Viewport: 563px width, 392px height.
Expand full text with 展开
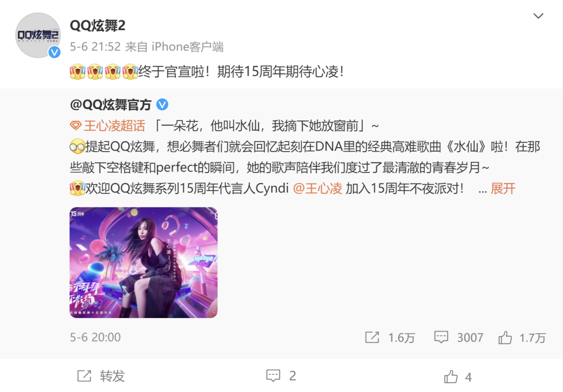tap(503, 188)
